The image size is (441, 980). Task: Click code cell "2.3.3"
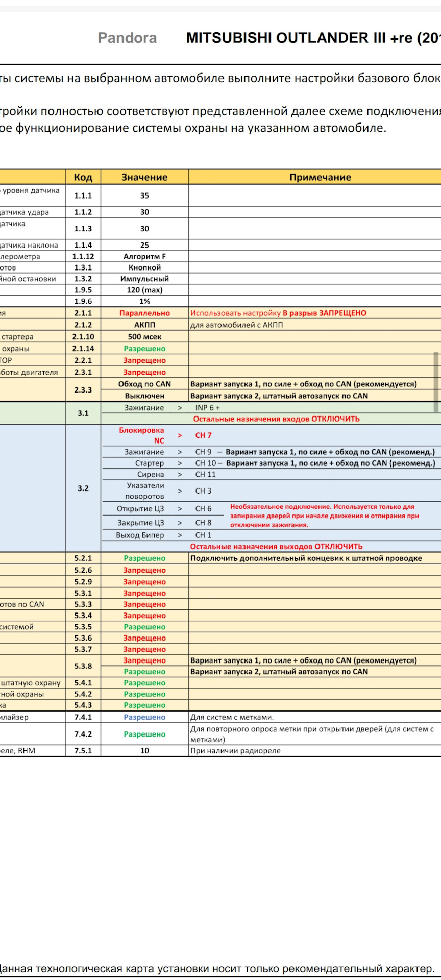(x=83, y=390)
